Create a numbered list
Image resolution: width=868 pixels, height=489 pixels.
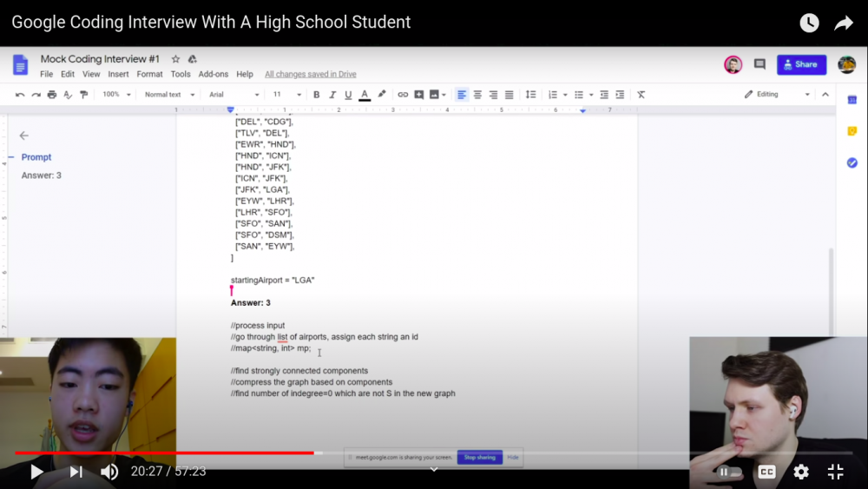point(552,95)
